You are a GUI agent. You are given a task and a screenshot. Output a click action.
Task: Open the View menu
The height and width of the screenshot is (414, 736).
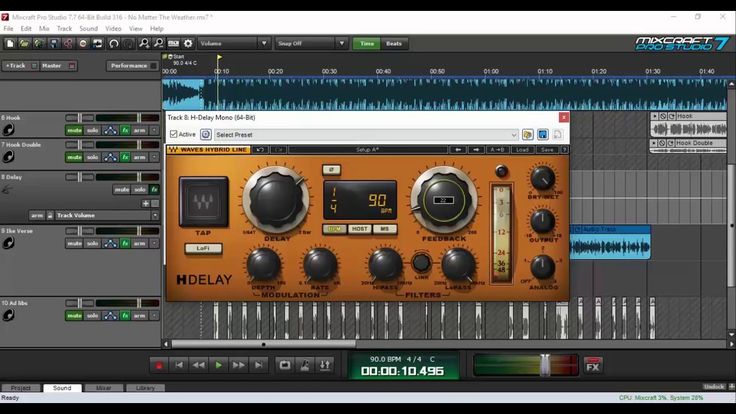click(x=136, y=29)
